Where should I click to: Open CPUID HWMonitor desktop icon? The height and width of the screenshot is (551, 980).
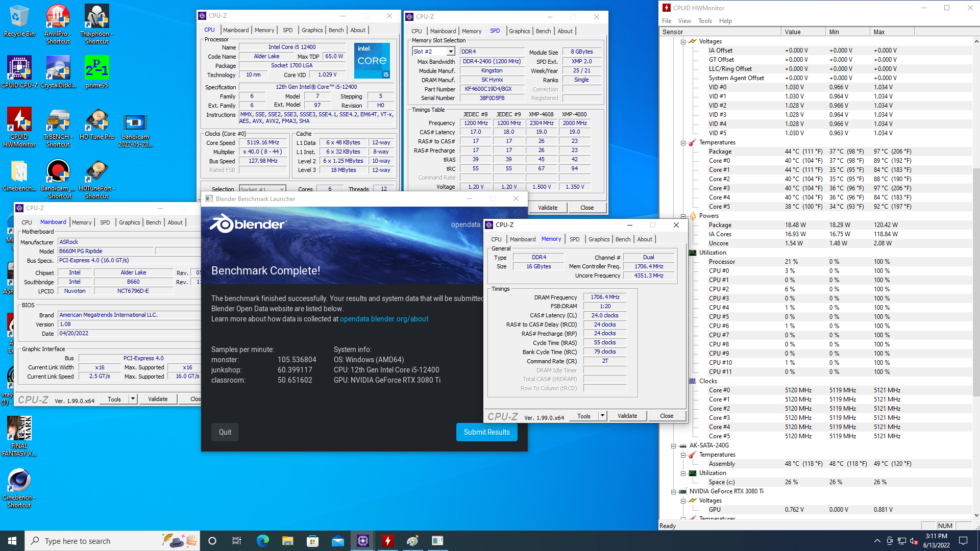tap(19, 127)
